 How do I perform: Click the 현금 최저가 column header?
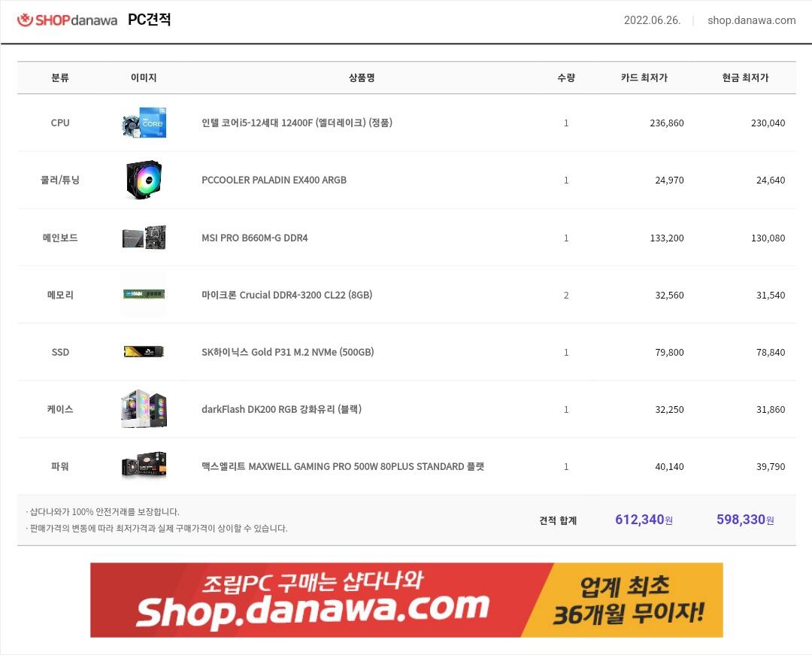pos(745,77)
